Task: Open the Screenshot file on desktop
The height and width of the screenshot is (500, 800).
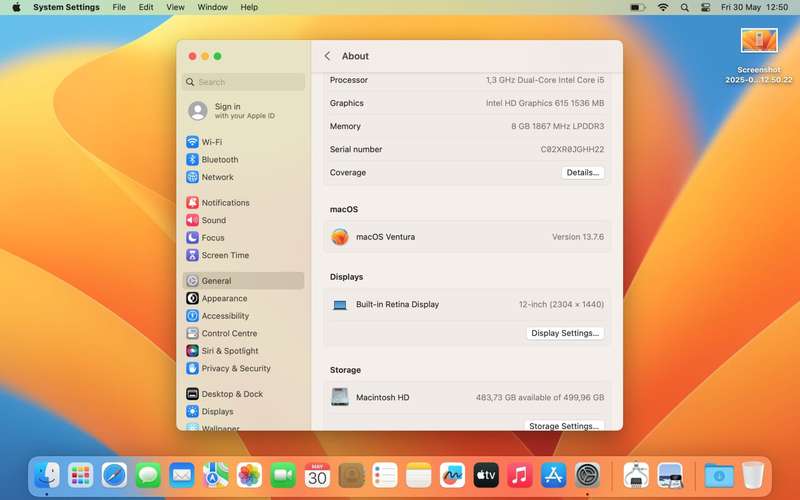Action: [x=759, y=56]
